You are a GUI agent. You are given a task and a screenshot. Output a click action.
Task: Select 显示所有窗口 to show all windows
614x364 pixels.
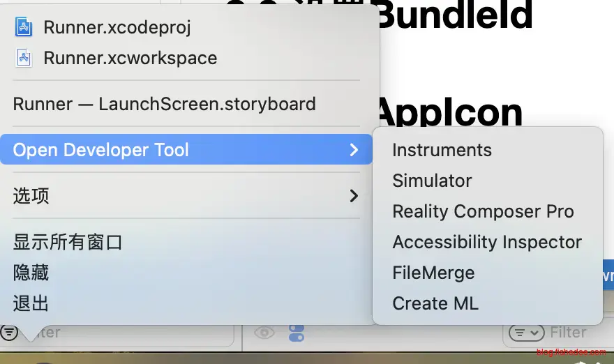(x=68, y=242)
